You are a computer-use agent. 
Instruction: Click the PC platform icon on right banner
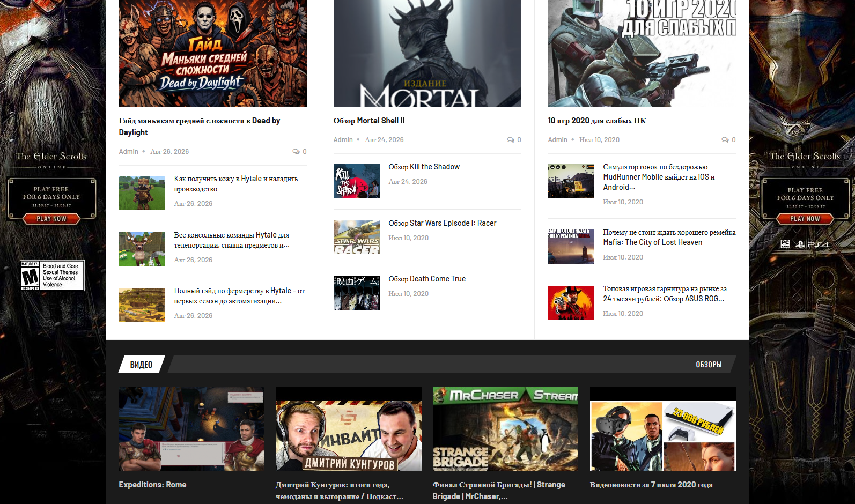coord(785,244)
